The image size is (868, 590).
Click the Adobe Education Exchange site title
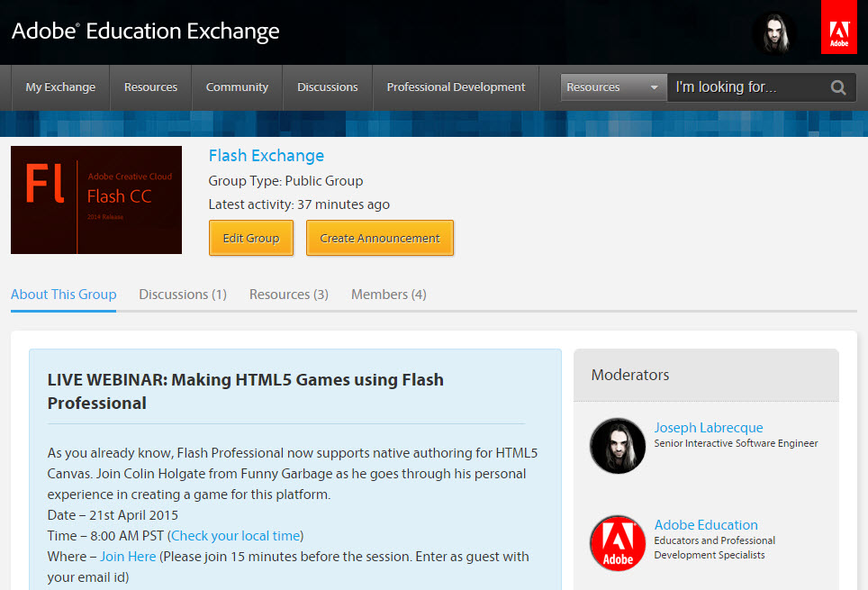(x=146, y=32)
